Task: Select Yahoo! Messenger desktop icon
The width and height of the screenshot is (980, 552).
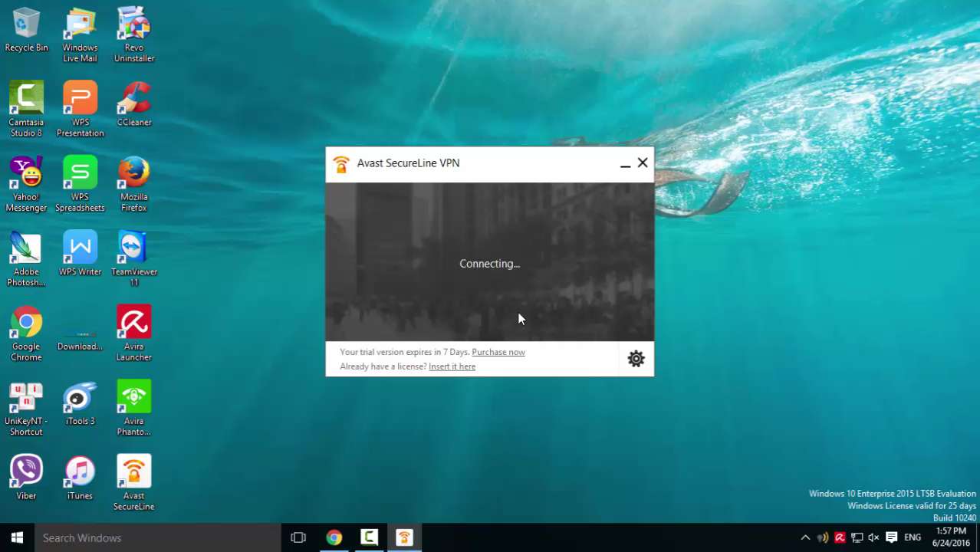Action: 26,185
